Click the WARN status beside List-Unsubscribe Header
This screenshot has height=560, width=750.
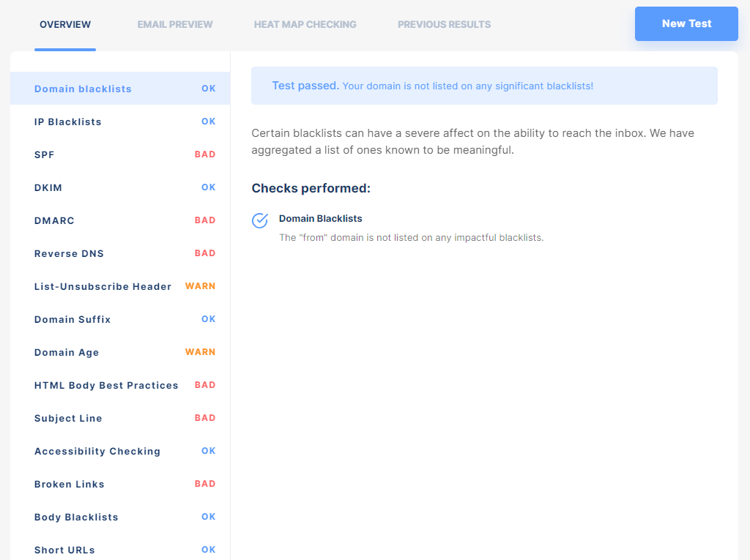[x=200, y=286]
